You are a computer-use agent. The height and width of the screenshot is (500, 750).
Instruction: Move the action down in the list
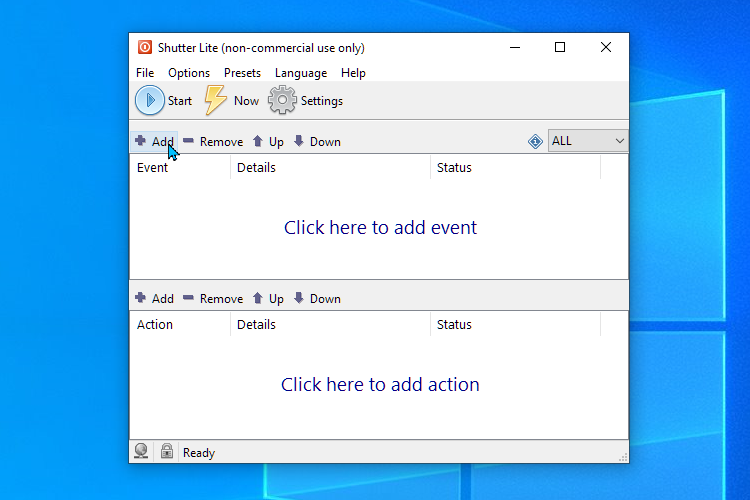pyautogui.click(x=299, y=298)
